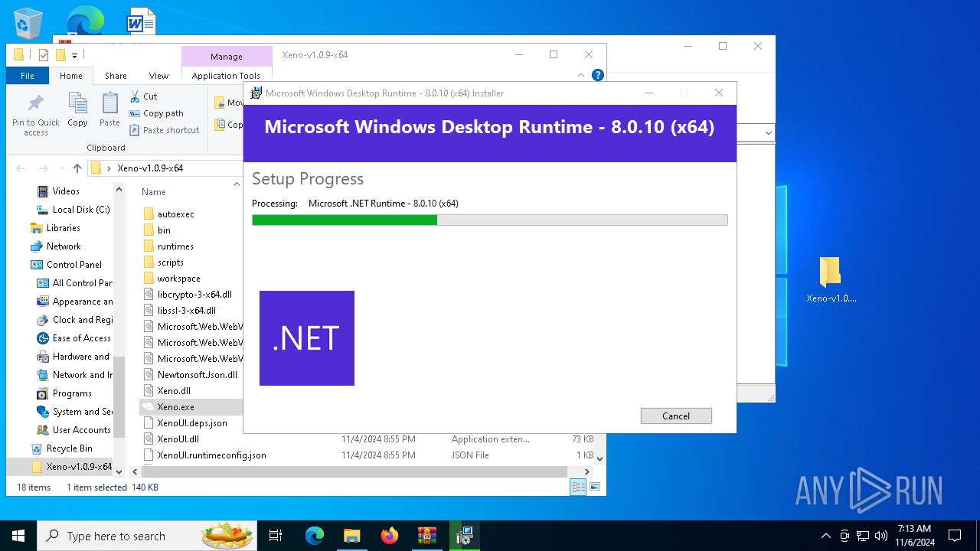Switch to Home ribbon tab
980x551 pixels.
coord(70,76)
